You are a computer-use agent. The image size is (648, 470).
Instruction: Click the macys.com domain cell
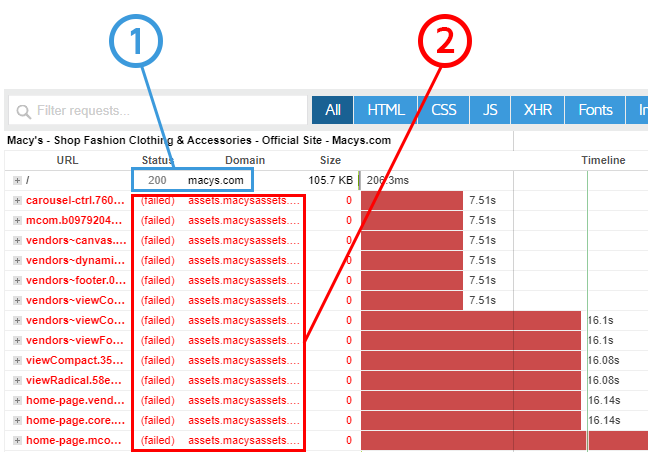click(215, 181)
